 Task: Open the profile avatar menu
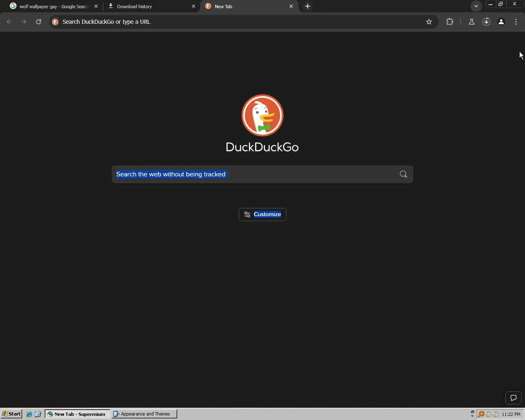point(501,22)
